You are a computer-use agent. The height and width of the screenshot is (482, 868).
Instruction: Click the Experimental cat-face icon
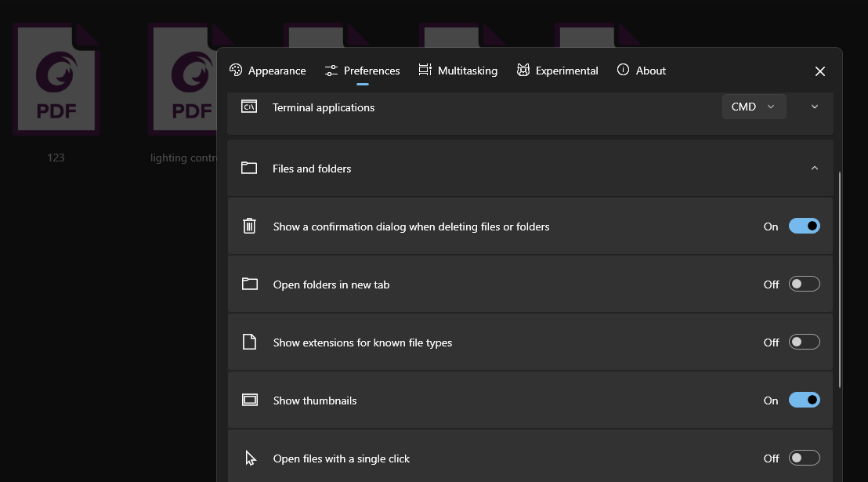pos(523,70)
